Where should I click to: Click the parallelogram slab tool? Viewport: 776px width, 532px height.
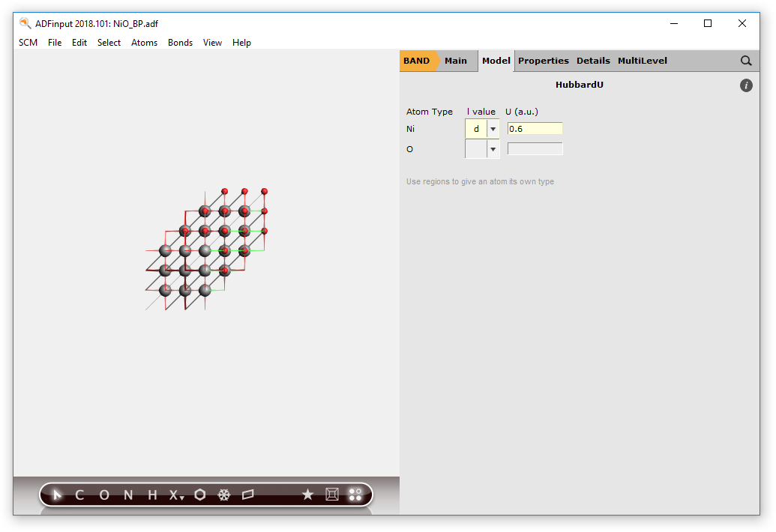(248, 495)
